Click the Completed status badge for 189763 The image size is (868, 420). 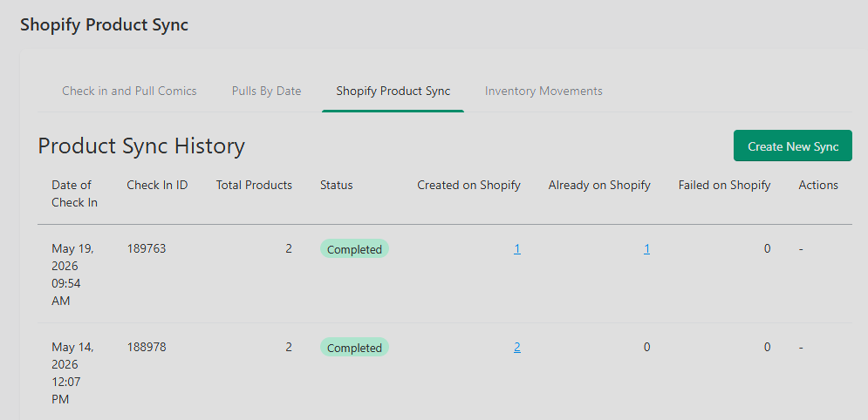(x=354, y=249)
